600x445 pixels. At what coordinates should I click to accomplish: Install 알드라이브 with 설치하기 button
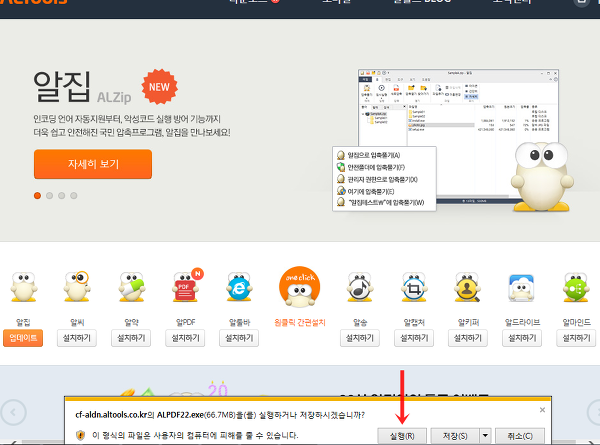(522, 338)
